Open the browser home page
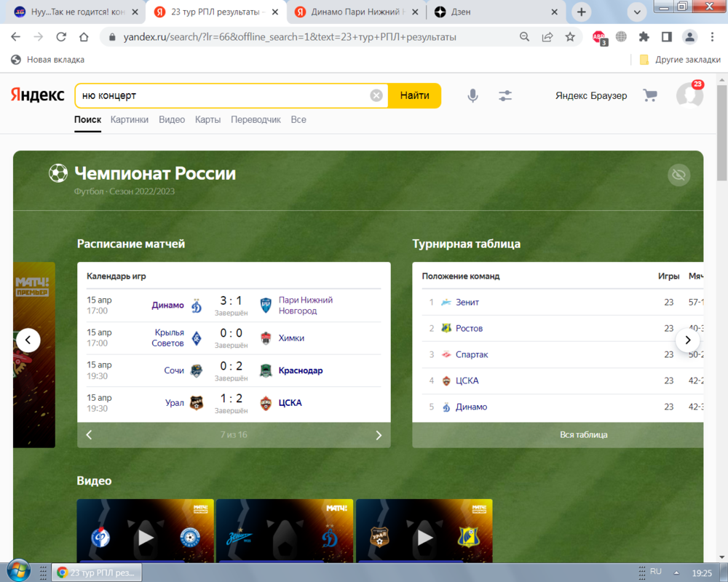The width and height of the screenshot is (728, 582). (x=84, y=37)
